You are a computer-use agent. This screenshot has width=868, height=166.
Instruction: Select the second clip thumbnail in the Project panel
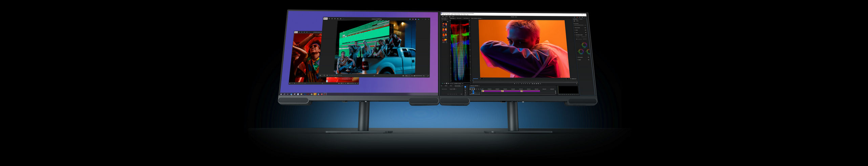[x=445, y=30]
